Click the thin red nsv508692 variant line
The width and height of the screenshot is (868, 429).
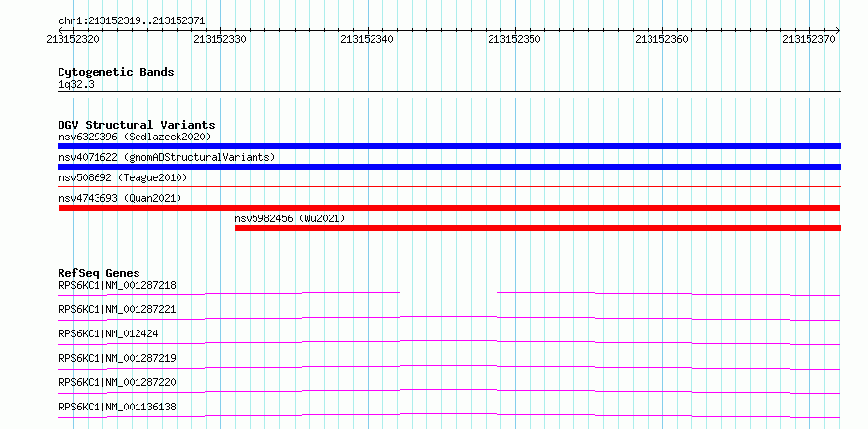(449, 187)
